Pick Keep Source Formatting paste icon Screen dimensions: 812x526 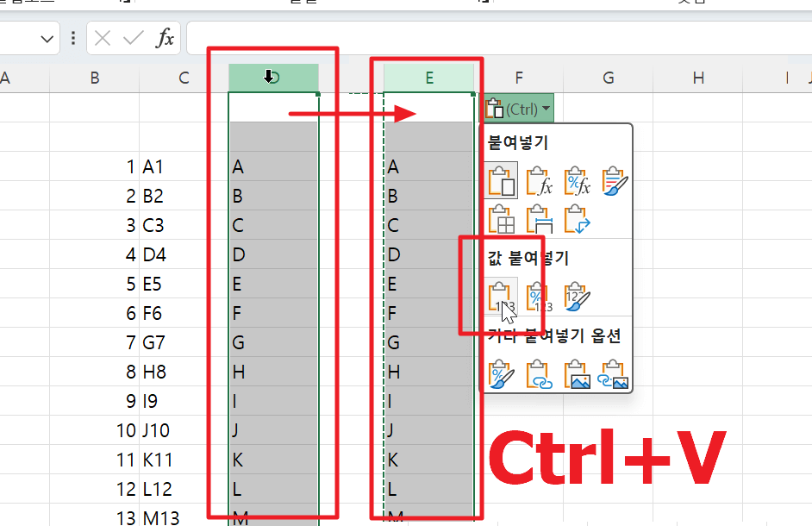pos(615,180)
